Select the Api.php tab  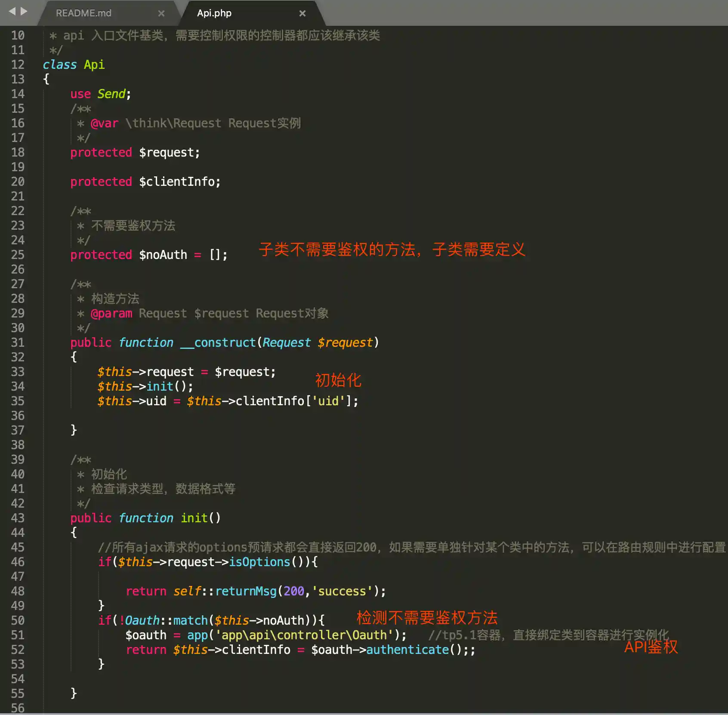(x=214, y=13)
